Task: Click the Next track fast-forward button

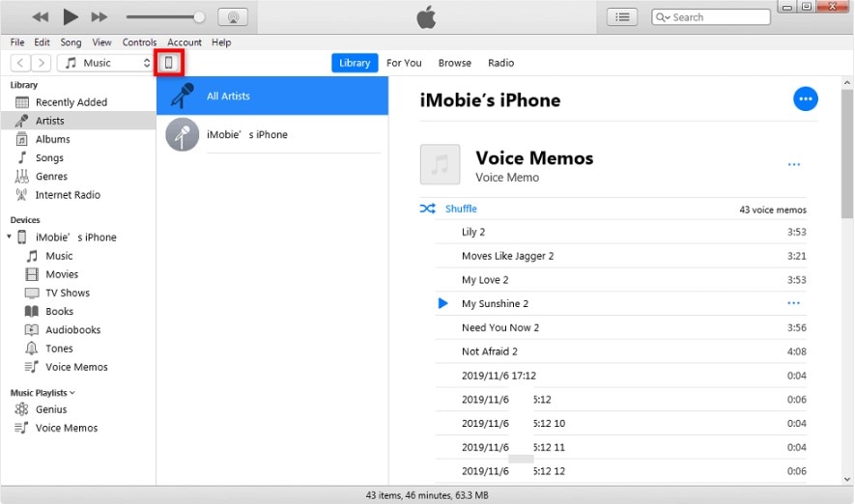Action: (100, 17)
